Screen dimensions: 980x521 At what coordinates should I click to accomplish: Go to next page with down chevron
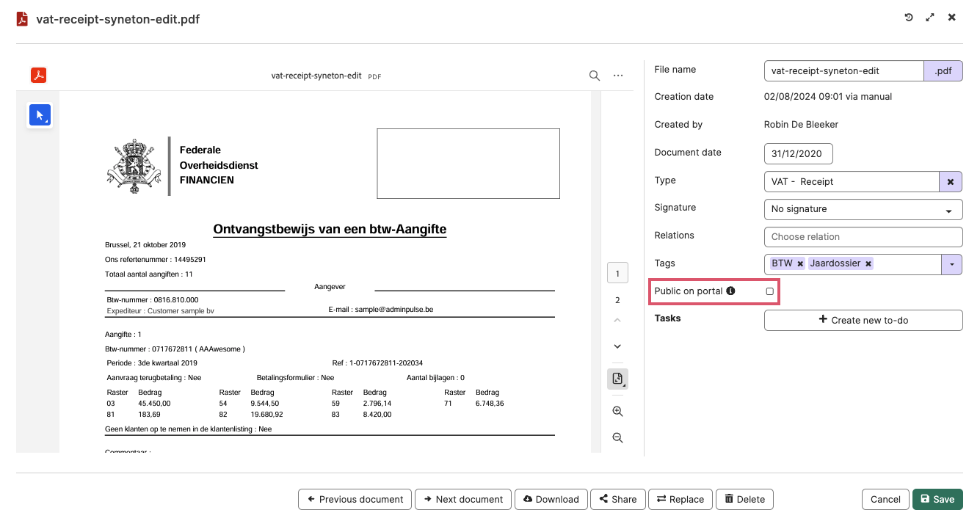pyautogui.click(x=617, y=346)
